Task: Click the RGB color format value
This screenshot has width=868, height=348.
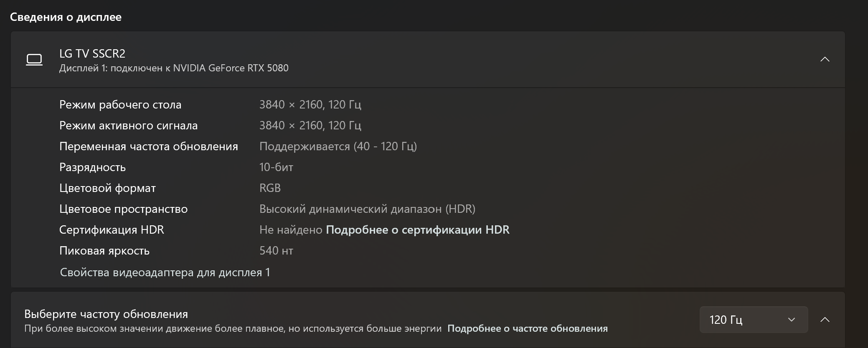Action: 270,188
